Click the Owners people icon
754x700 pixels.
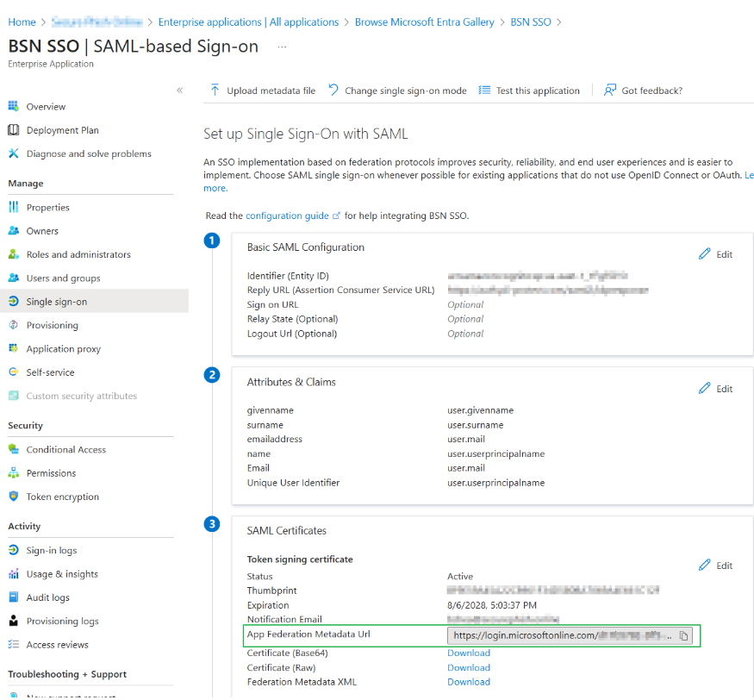(14, 230)
